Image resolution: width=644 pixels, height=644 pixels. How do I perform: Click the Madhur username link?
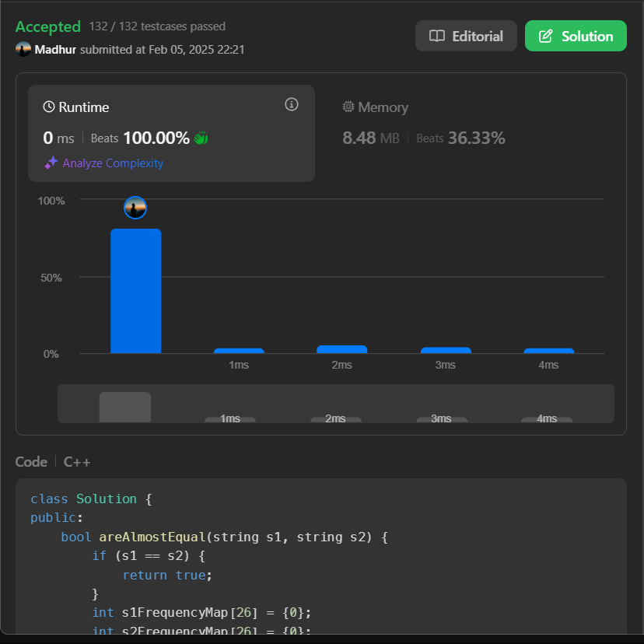click(55, 49)
